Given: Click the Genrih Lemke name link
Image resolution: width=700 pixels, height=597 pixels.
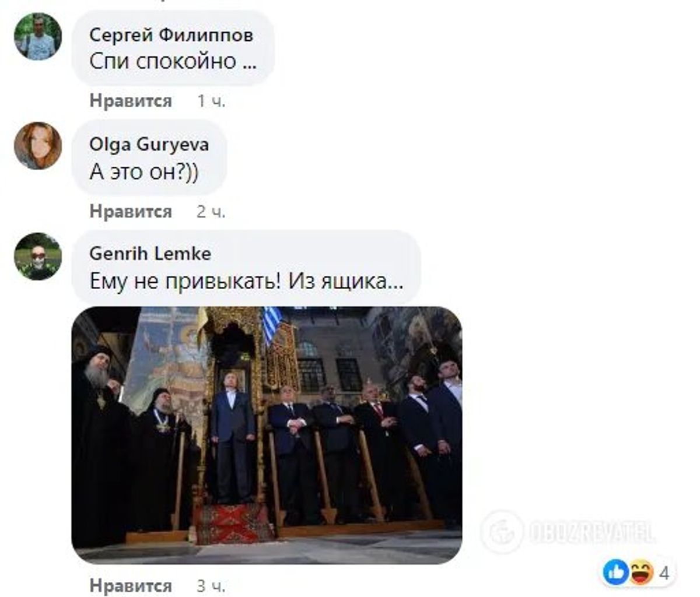Looking at the screenshot, I should click(150, 254).
